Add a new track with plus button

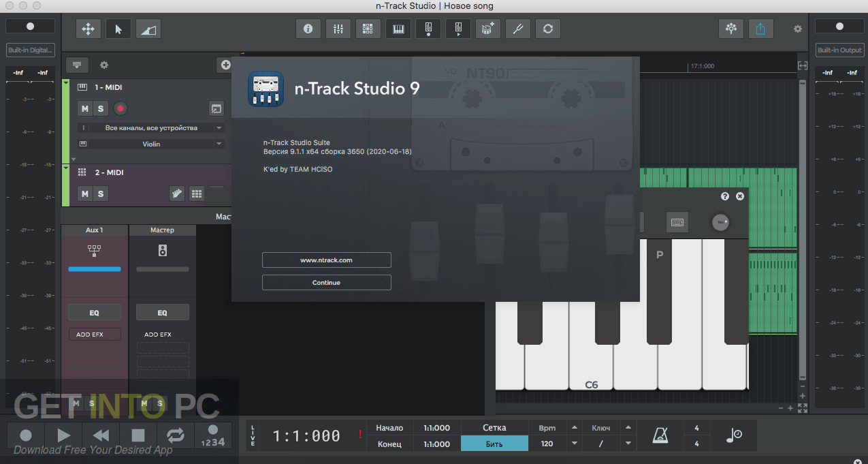225,65
